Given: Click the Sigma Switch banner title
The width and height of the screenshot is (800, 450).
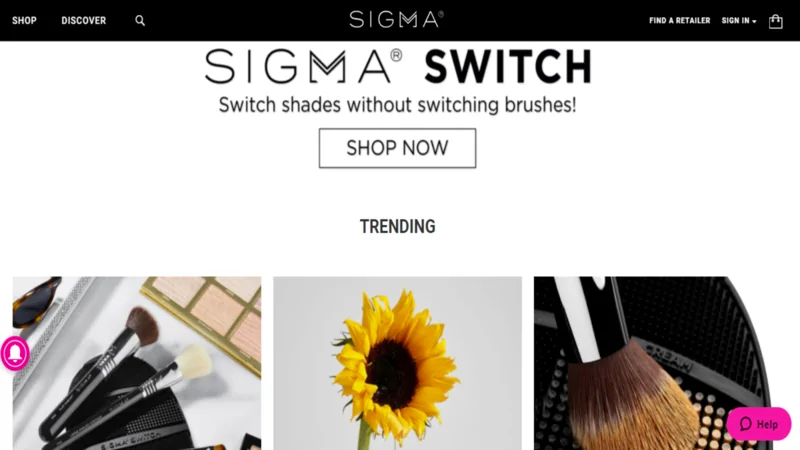Looking at the screenshot, I should coord(398,66).
